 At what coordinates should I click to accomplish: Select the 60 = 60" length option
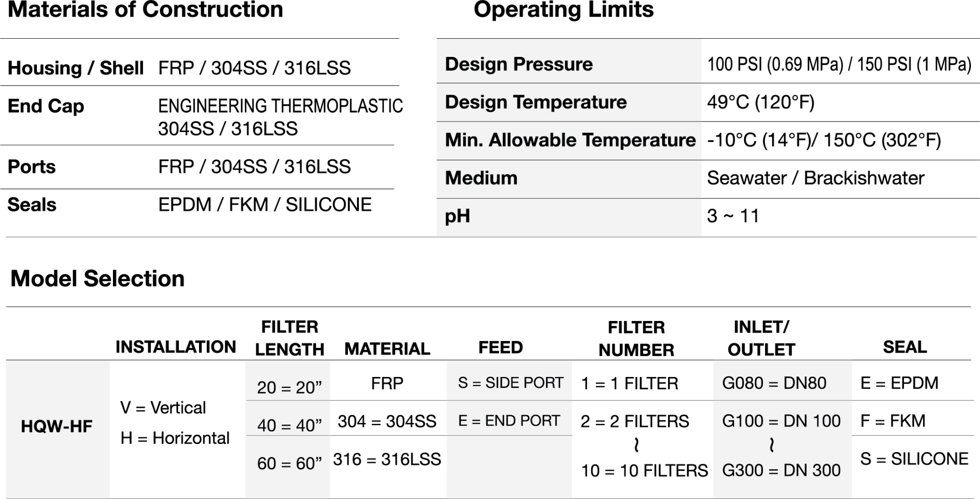coord(289,463)
